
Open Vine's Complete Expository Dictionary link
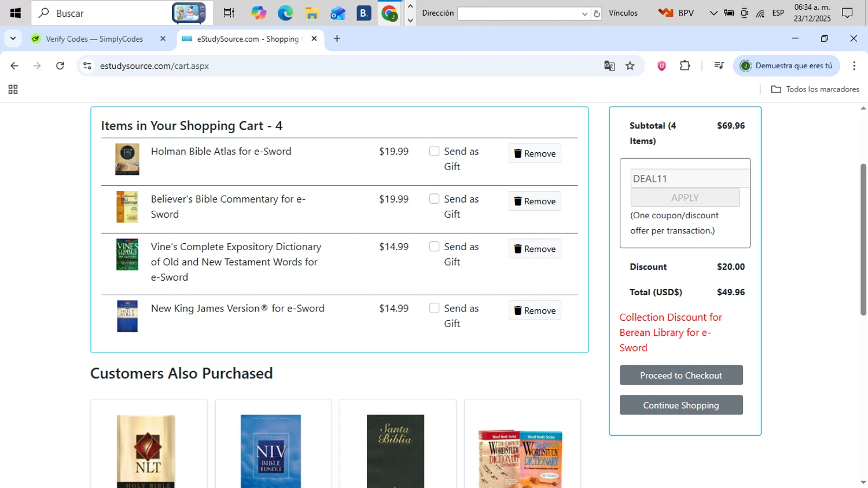236,262
